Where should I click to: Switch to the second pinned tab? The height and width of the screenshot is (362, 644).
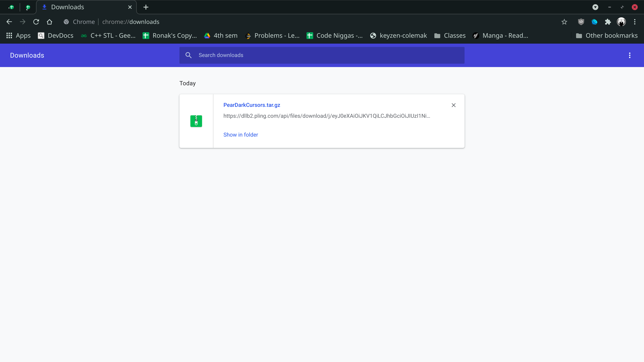[x=28, y=7]
